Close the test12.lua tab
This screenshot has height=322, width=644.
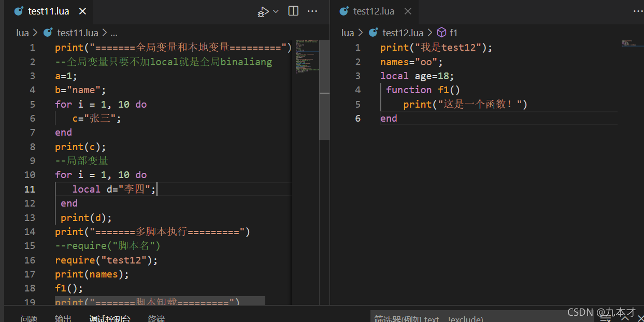click(408, 11)
